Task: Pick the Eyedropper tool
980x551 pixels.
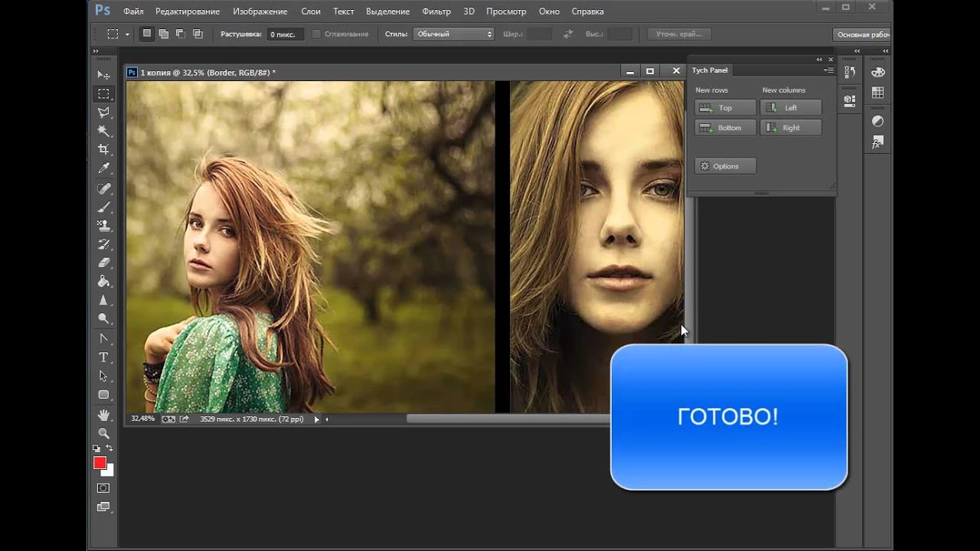Action: click(x=103, y=168)
